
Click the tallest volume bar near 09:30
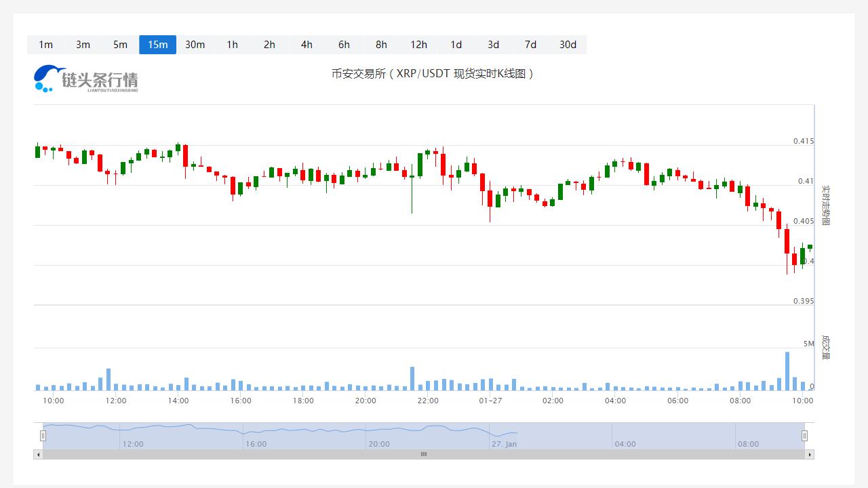pos(787,371)
